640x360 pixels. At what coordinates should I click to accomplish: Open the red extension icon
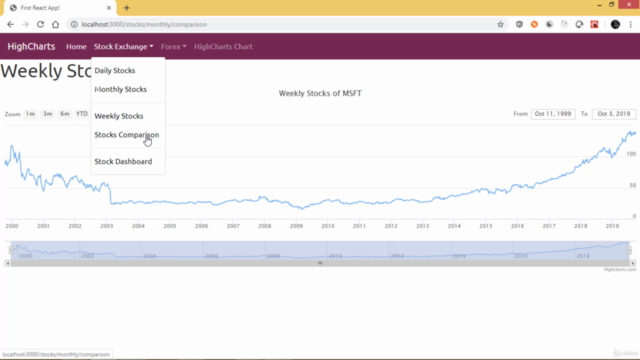(594, 24)
